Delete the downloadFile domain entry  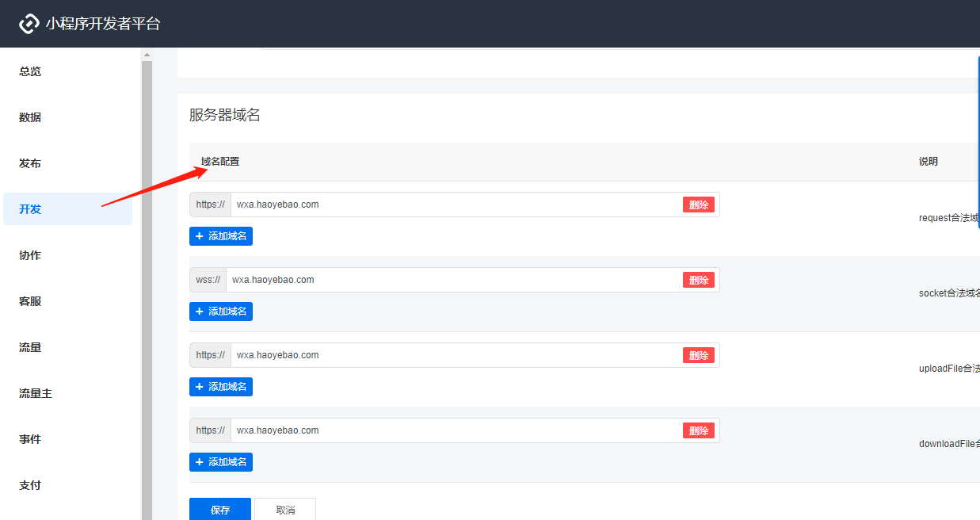pyautogui.click(x=698, y=430)
